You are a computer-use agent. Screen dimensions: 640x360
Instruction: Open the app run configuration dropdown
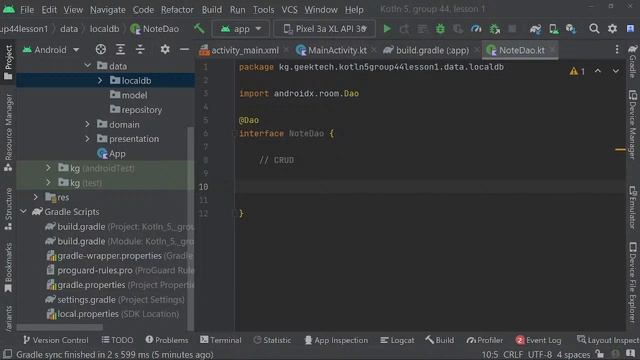[241, 29]
